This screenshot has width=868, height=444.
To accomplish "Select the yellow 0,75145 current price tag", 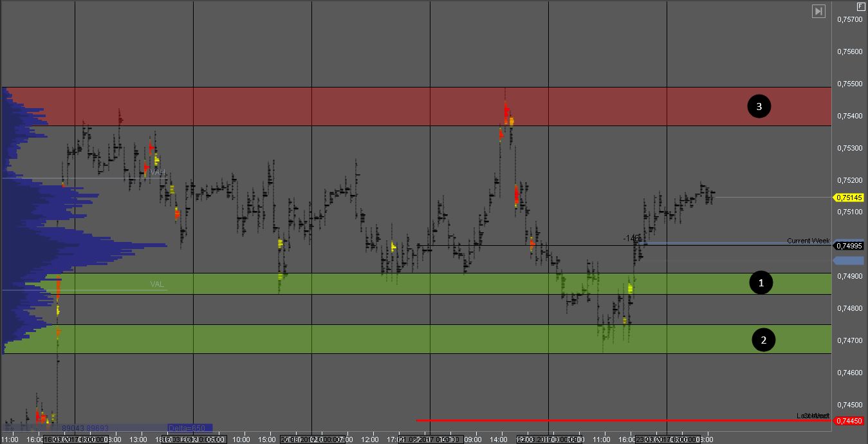I will pyautogui.click(x=849, y=198).
